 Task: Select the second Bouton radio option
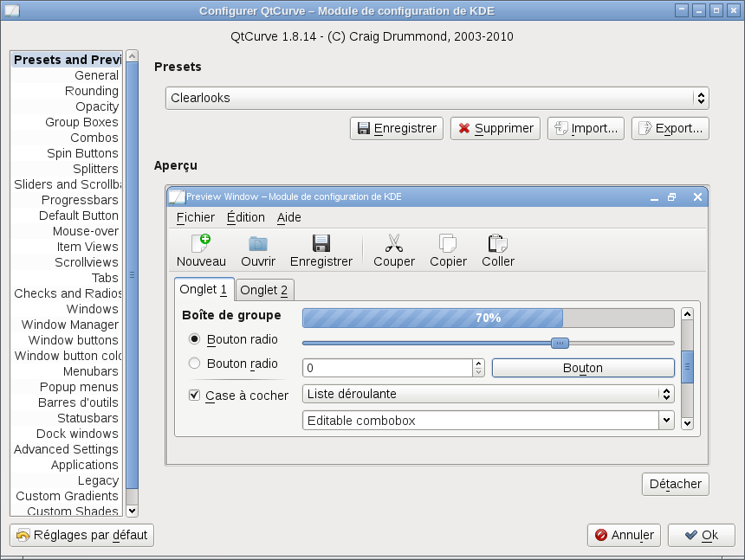194,363
